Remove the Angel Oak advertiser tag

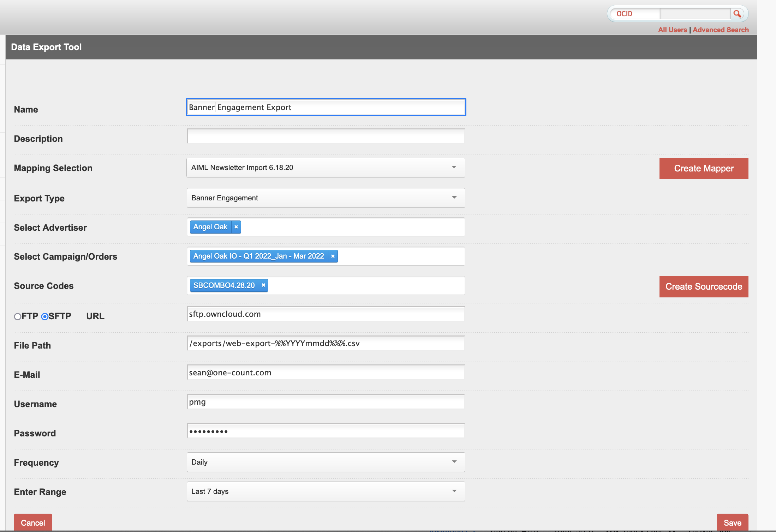(236, 227)
